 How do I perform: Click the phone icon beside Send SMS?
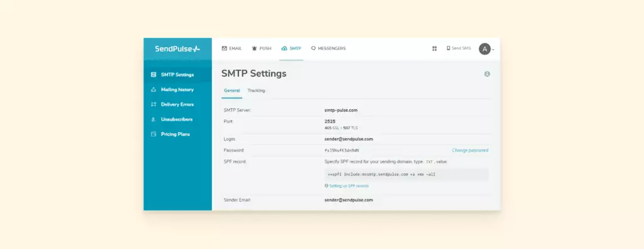point(448,48)
